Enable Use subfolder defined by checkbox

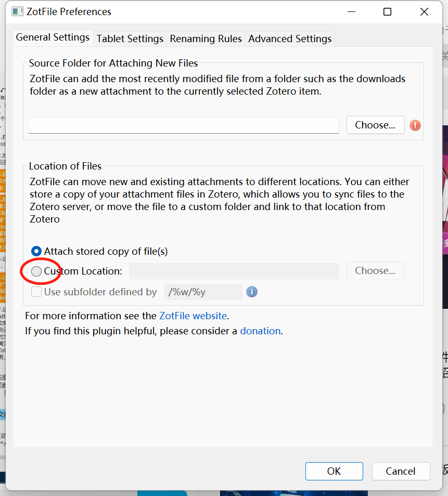pos(36,292)
